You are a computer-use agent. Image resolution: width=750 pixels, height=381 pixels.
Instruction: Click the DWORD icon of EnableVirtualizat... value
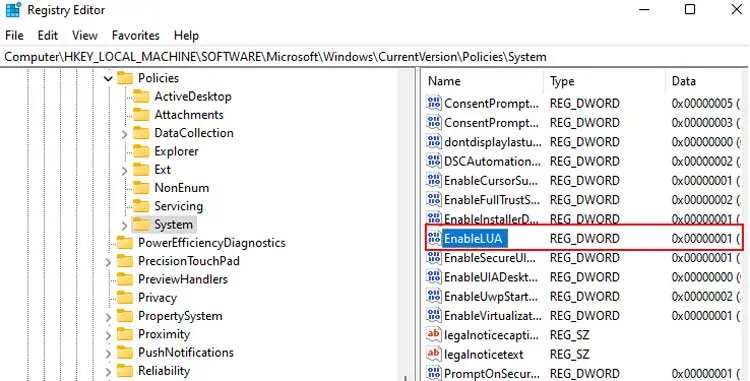pyautogui.click(x=434, y=316)
